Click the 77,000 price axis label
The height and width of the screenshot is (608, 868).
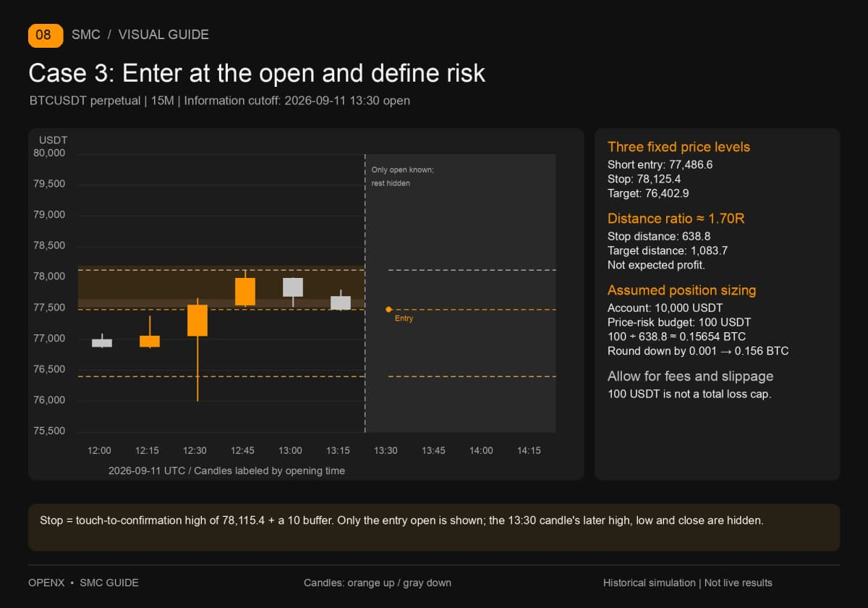pos(49,339)
